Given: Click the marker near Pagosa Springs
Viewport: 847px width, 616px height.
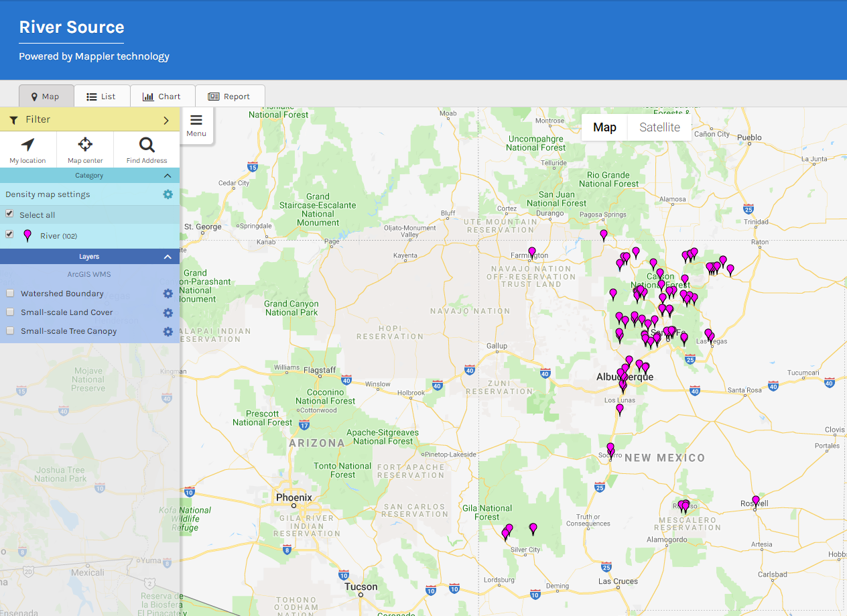Looking at the screenshot, I should coord(604,235).
